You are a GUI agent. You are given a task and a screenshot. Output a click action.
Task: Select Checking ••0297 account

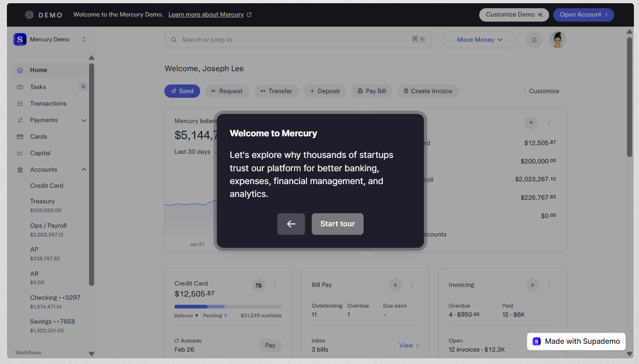point(55,302)
